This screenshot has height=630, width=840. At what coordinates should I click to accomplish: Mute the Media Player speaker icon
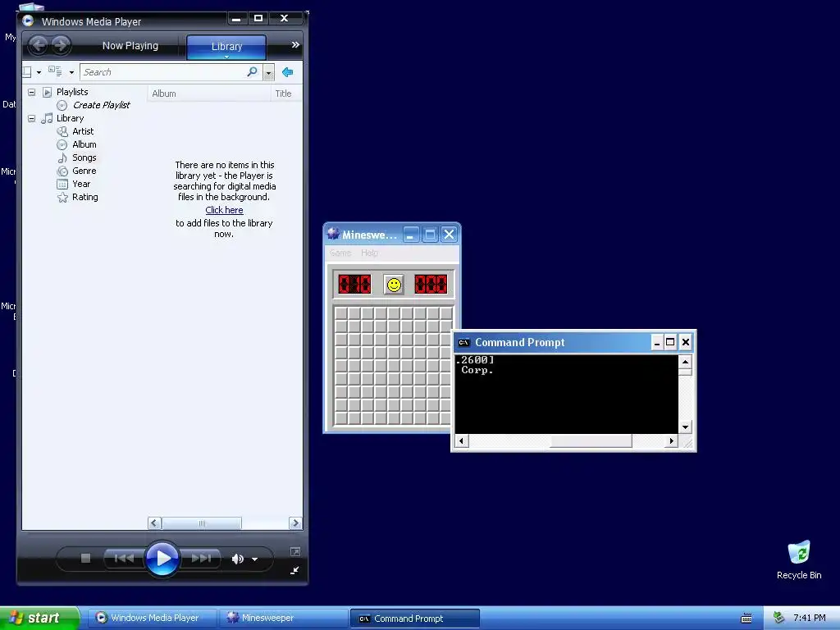[x=237, y=559]
